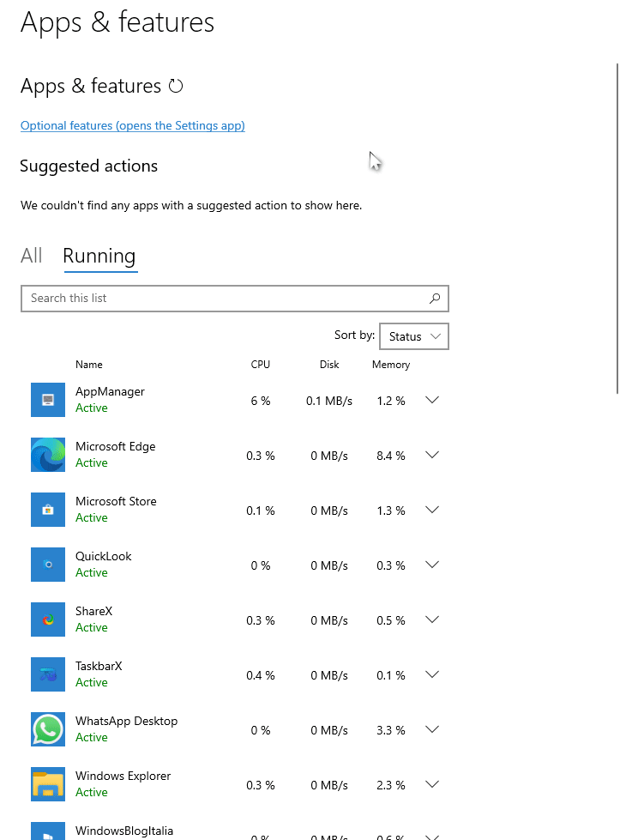Select the QuickLook name text
620x840 pixels.
103,556
